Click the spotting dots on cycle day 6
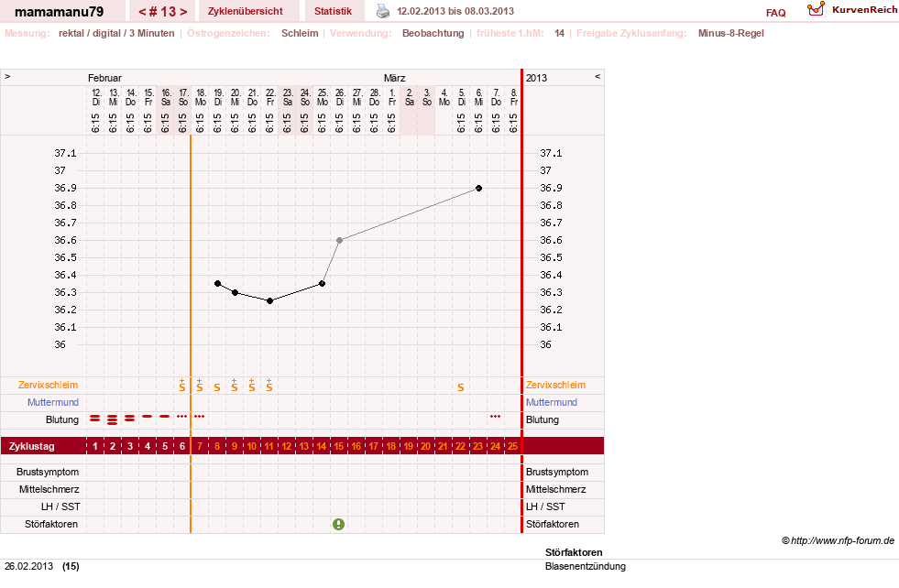 pyautogui.click(x=182, y=416)
